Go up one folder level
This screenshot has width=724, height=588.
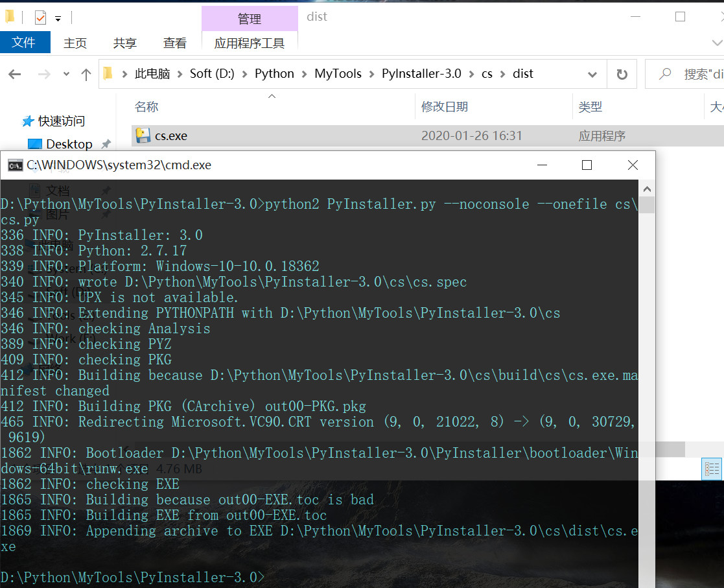tap(86, 74)
